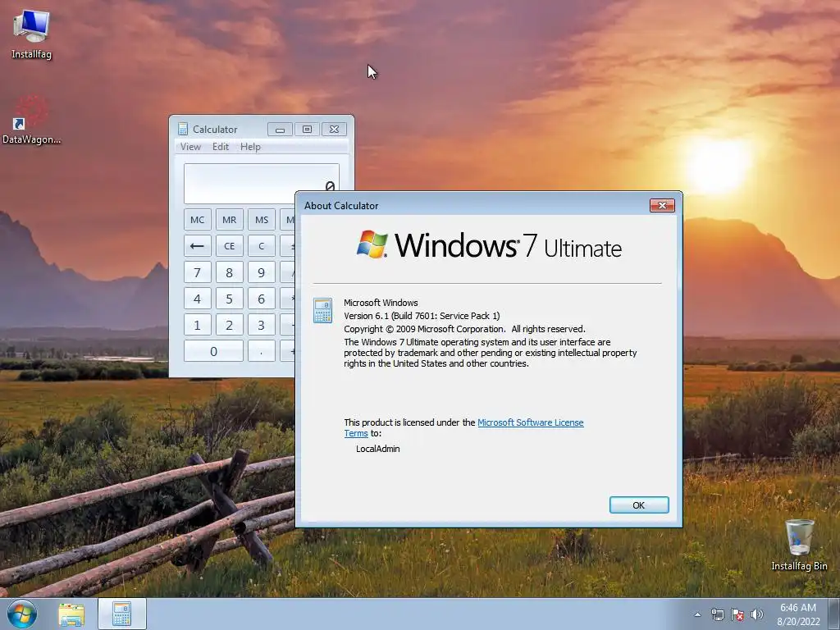Click the Windows Start orb
The image size is (840, 630).
pyautogui.click(x=22, y=614)
